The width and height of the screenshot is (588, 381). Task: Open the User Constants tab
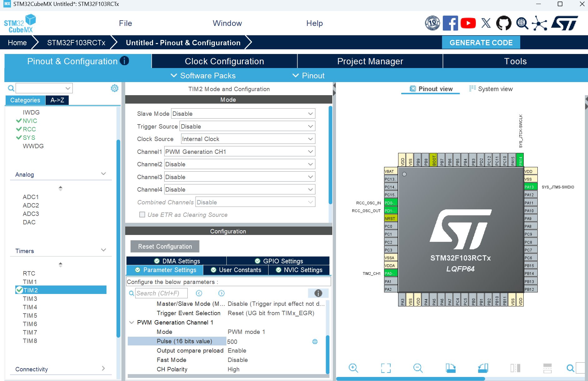tap(236, 270)
